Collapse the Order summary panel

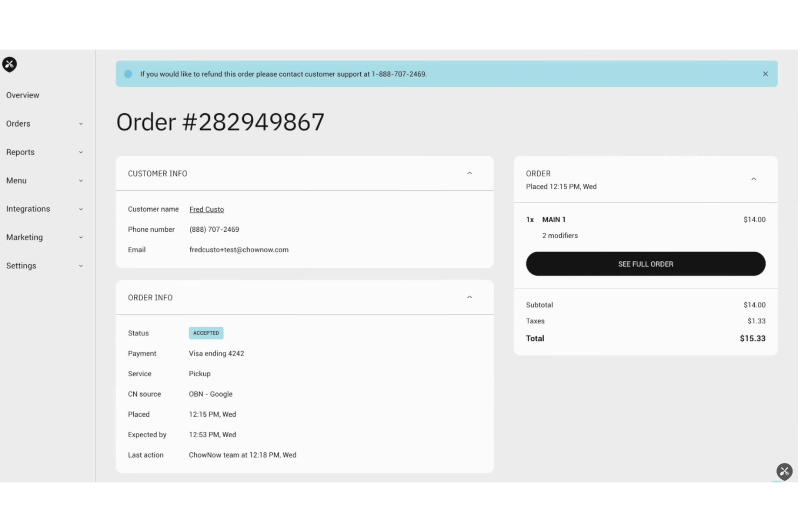tap(753, 178)
